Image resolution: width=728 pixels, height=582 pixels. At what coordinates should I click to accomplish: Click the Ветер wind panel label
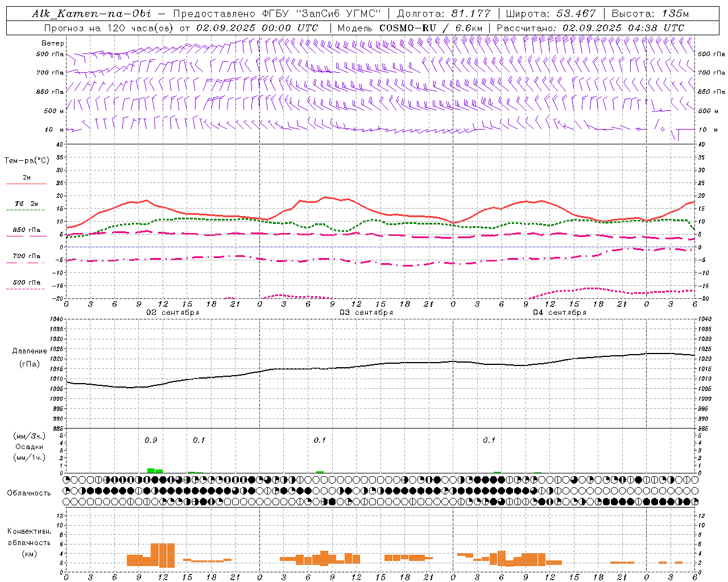point(53,43)
